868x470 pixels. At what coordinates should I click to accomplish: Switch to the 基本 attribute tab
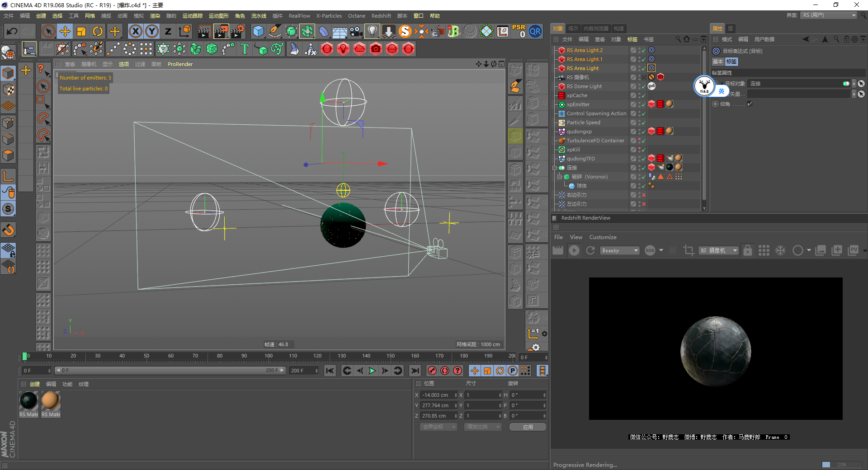[x=718, y=62]
